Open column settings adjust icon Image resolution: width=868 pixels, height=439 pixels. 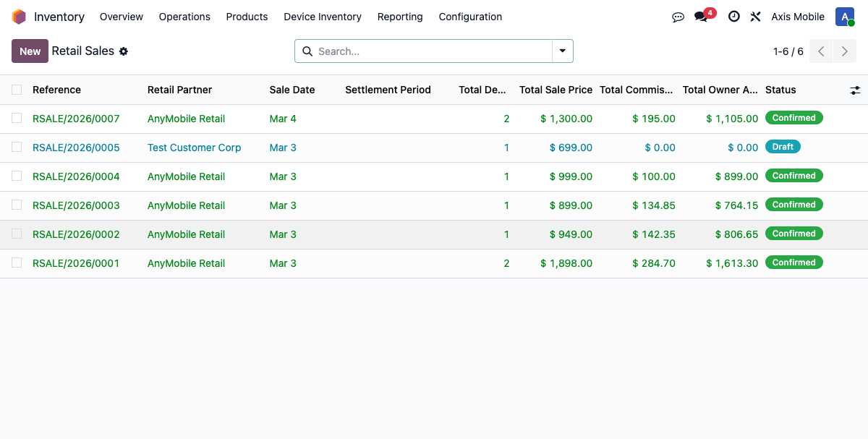click(x=855, y=90)
